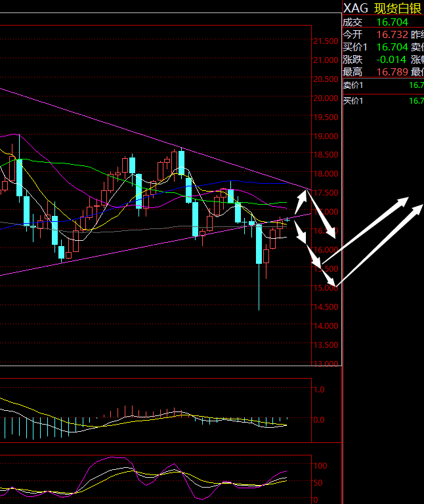Click the 0.0 label on MACD axis

pos(319,420)
